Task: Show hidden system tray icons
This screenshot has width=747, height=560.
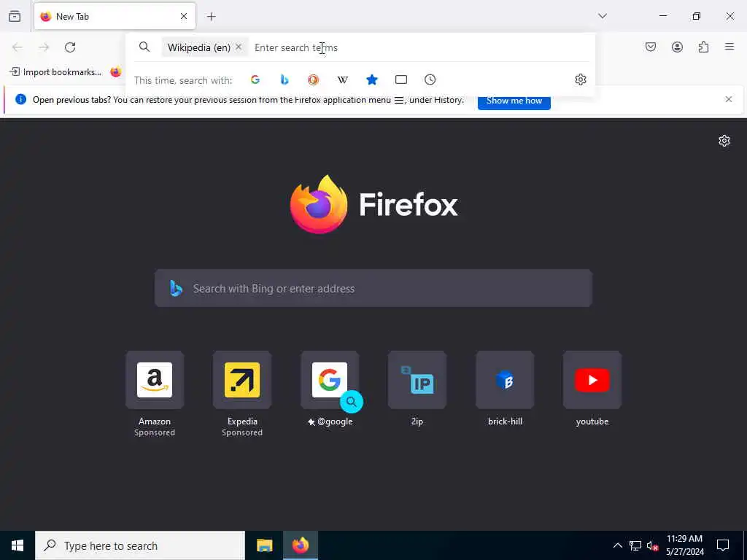Action: tap(617, 545)
